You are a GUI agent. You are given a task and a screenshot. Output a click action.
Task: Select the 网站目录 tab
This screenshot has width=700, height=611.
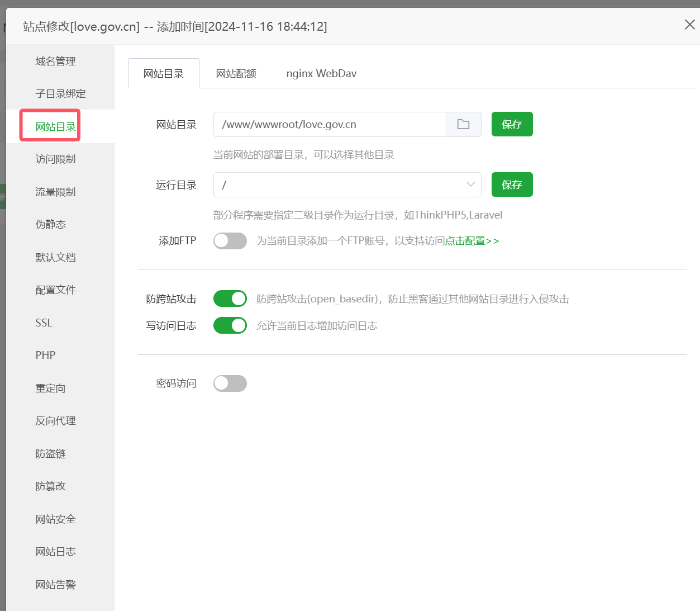[163, 74]
